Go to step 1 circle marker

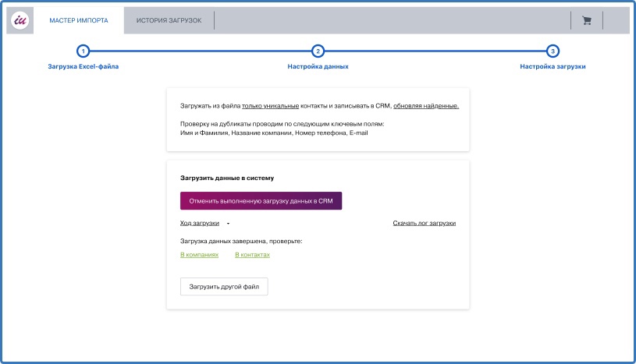83,51
